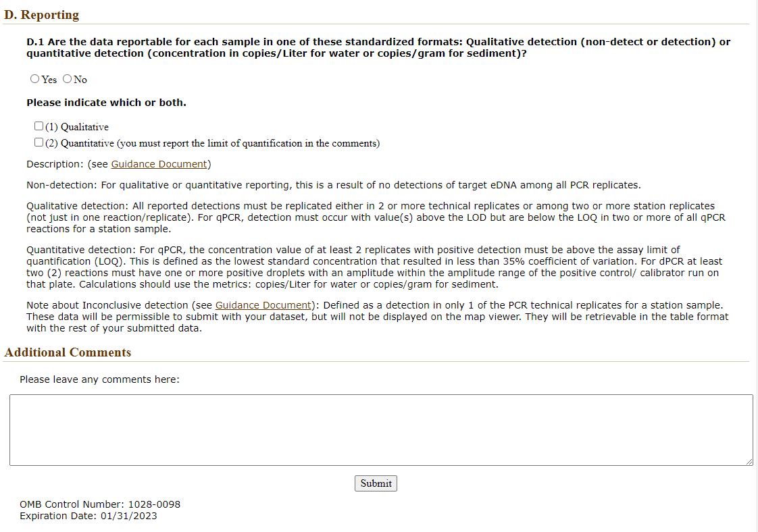Click the Inconclusive detection note paragraph
758x532 pixels.
pyautogui.click(x=377, y=317)
